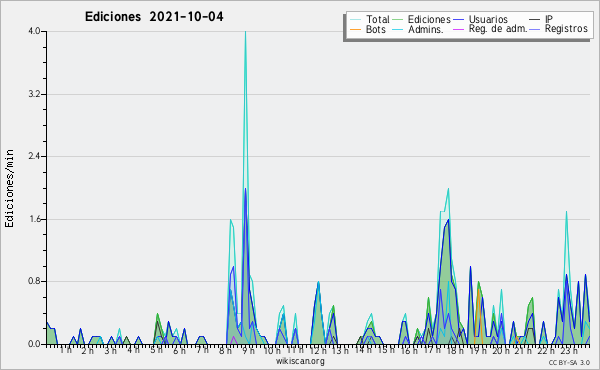Select the 'IP' legend label
Viewport: 600px width, 370px height.
click(549, 19)
